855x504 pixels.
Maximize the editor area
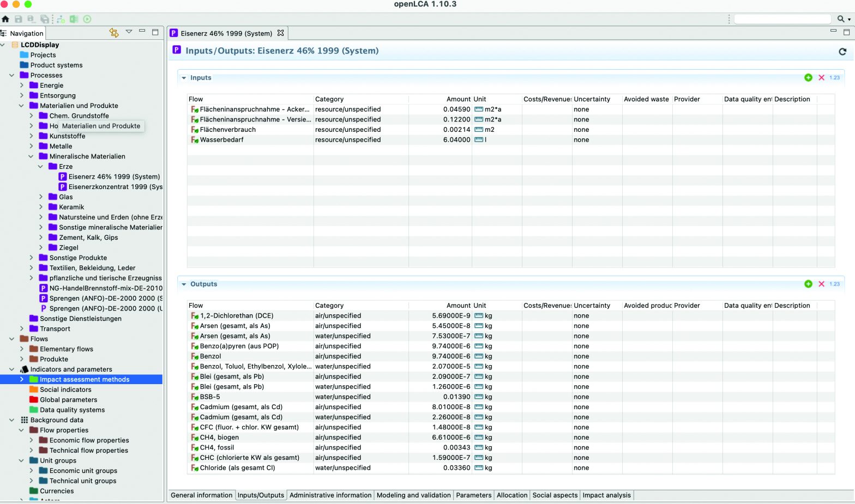coord(846,32)
